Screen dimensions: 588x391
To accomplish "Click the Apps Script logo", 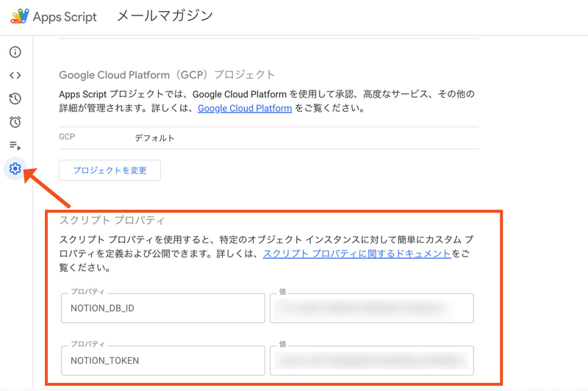I will pyautogui.click(x=20, y=16).
